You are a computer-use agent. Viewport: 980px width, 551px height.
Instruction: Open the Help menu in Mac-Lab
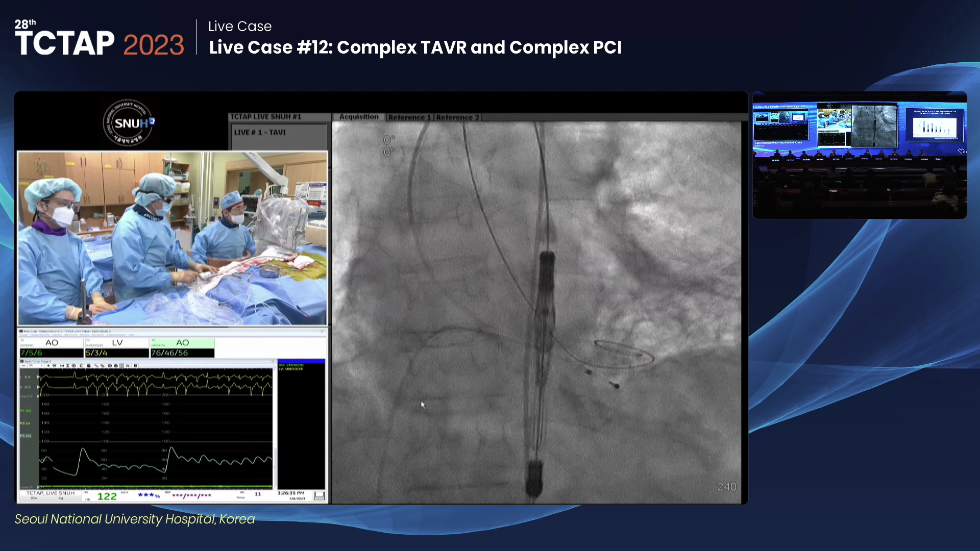coord(131,335)
